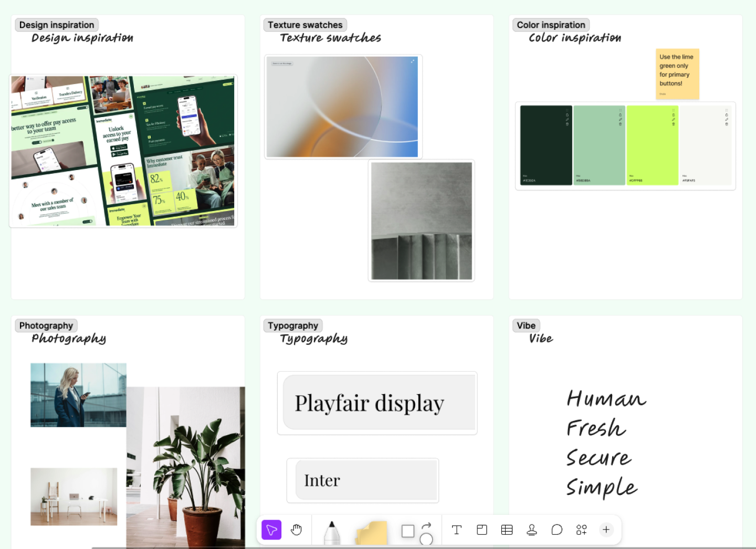
Task: Click the yellow sticky note about primary buttons
Action: 677,73
